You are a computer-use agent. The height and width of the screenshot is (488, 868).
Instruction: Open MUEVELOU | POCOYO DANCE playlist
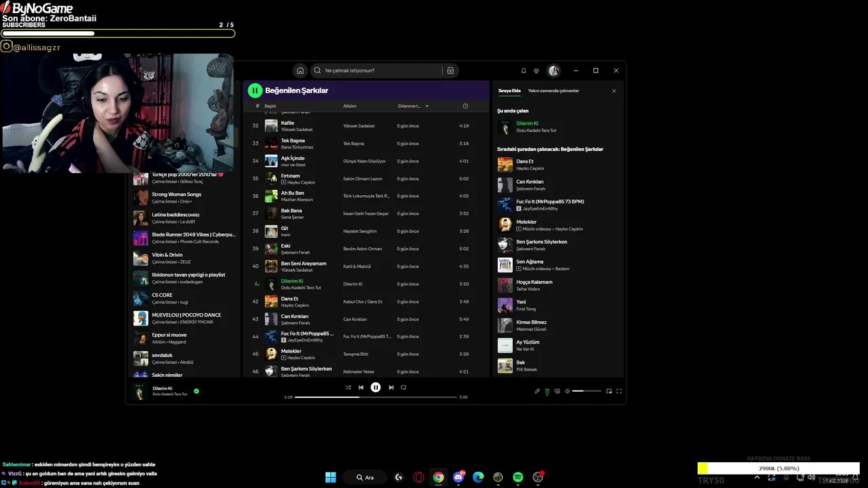point(184,319)
